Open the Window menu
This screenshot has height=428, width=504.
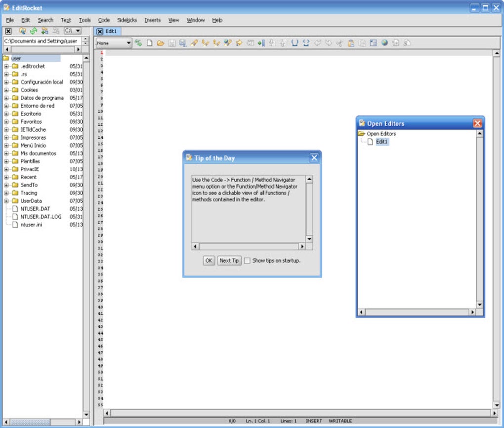pos(196,20)
